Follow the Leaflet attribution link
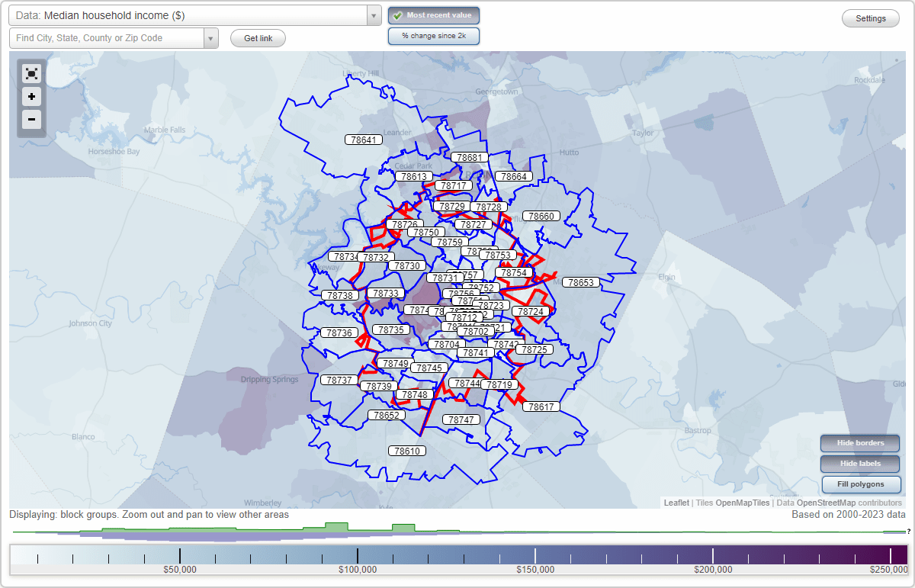This screenshot has height=588, width=915. coord(676,503)
